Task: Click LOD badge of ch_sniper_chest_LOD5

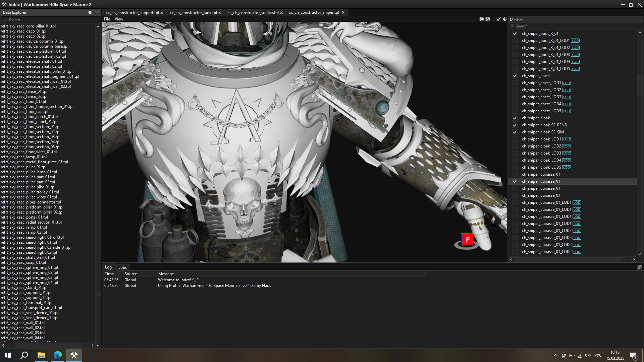Action: point(567,111)
